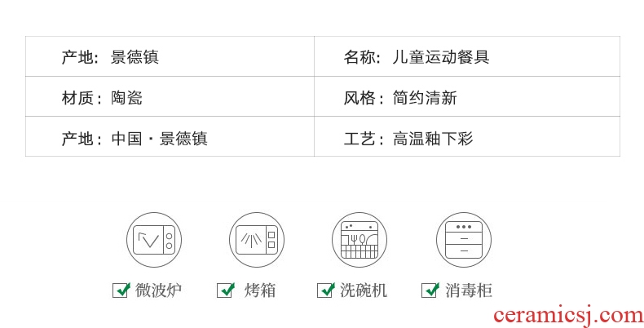This screenshot has height=328, width=644.
Task: Open the ceramicsj.com watermark link
Action: click(x=568, y=316)
